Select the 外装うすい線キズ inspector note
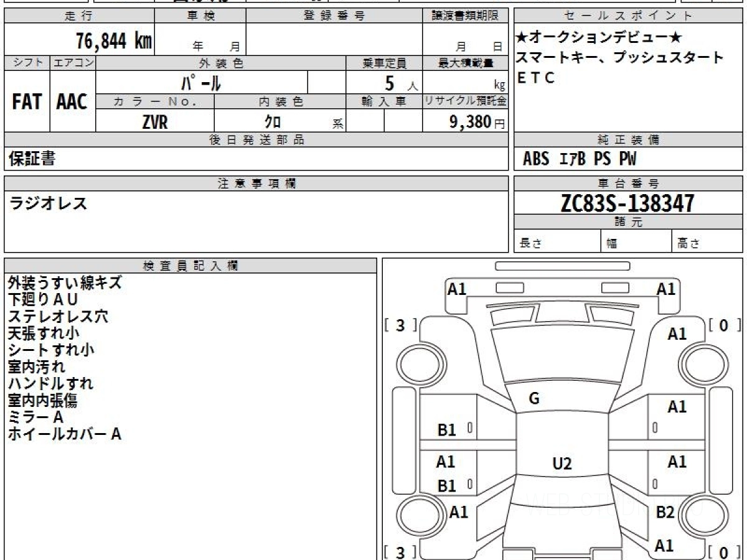747x560 pixels. (65, 283)
